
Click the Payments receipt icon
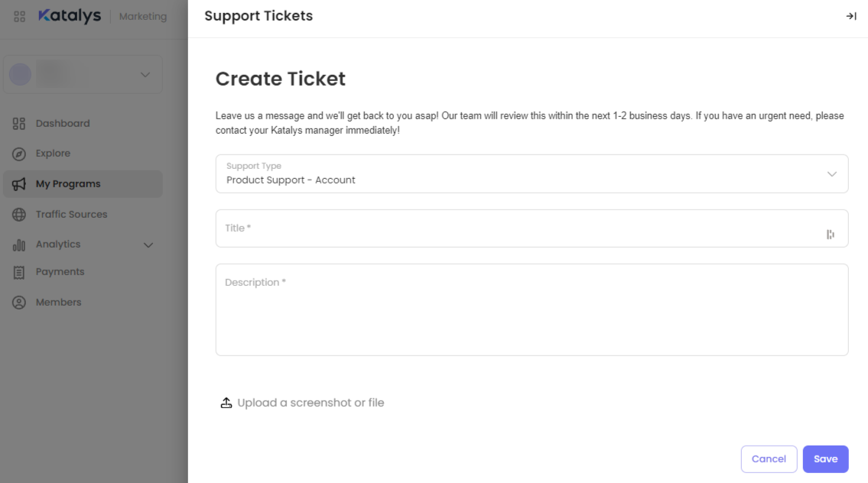point(19,272)
